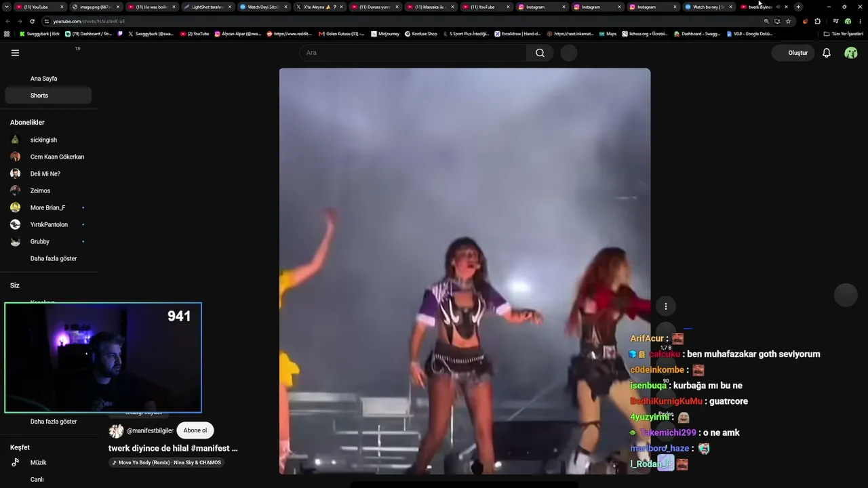Go back with the browser back arrow

8,21
